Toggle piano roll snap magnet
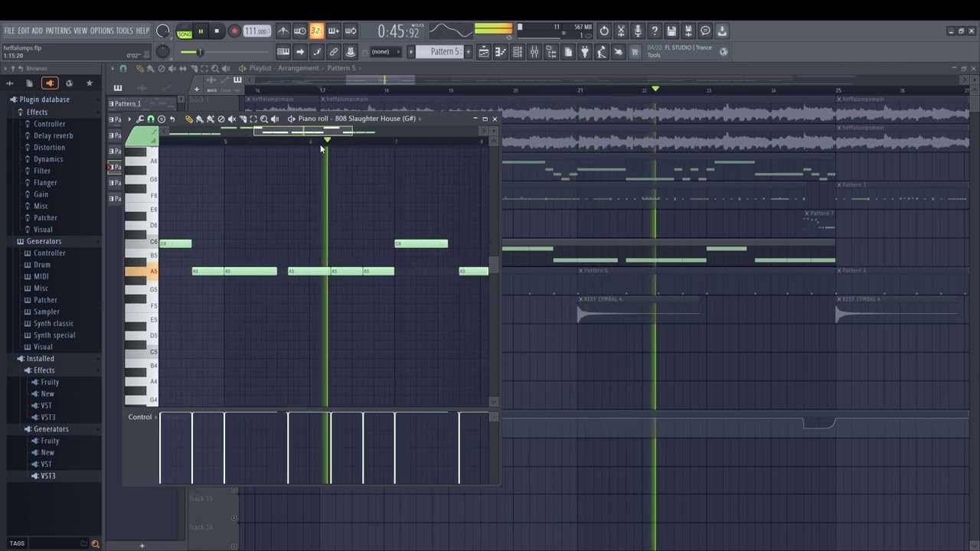 [151, 119]
